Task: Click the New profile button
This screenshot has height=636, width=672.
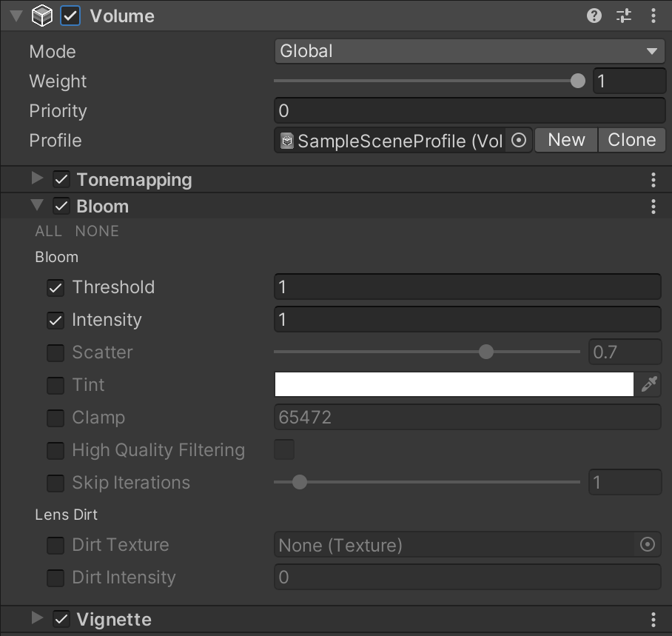Action: (x=565, y=140)
